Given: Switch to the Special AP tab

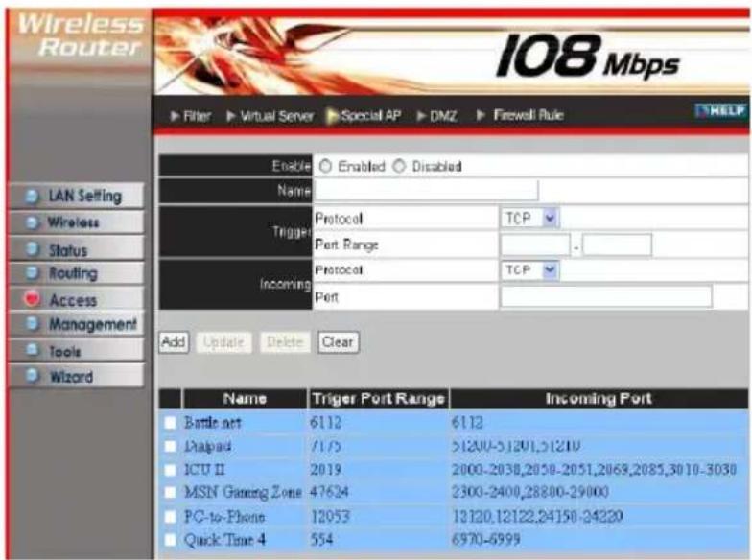Looking at the screenshot, I should coord(364,116).
